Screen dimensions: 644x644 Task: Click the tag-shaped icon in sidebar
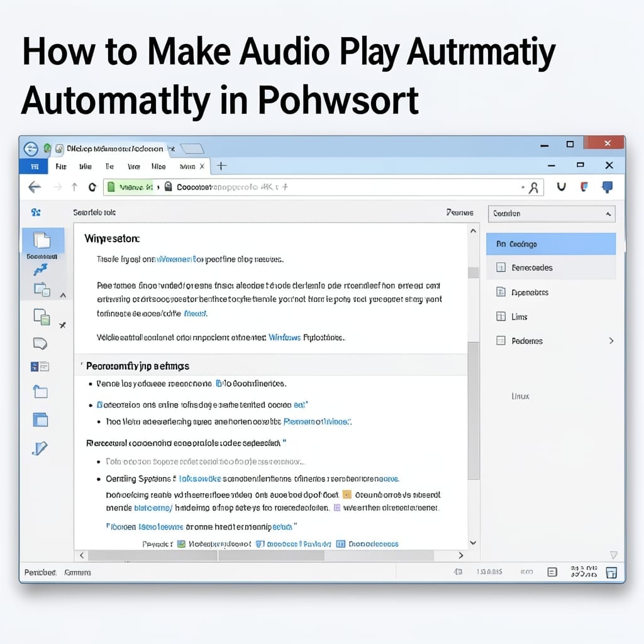pos(40,343)
